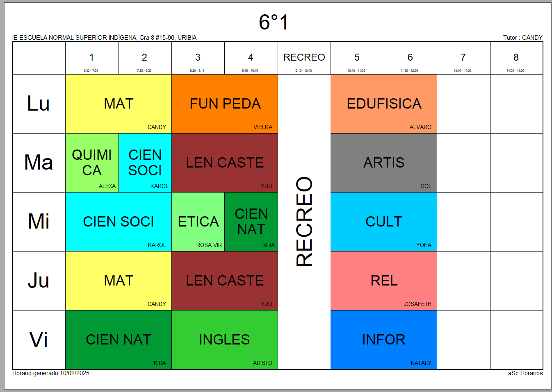Select the CULT lesson with YOHA

click(x=384, y=222)
